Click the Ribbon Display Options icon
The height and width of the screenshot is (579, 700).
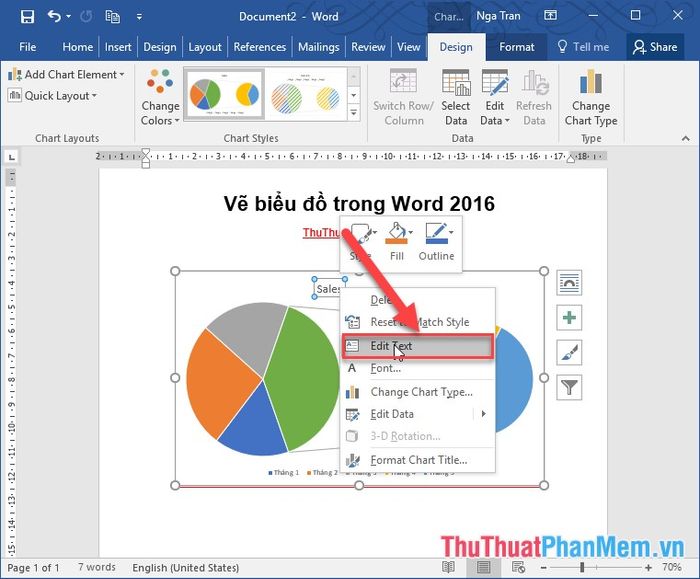pos(550,16)
